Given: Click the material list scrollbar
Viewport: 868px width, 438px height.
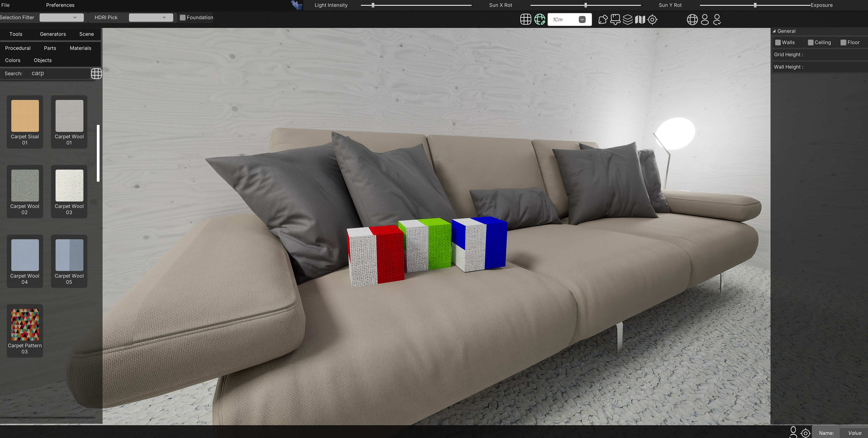Looking at the screenshot, I should pos(98,153).
